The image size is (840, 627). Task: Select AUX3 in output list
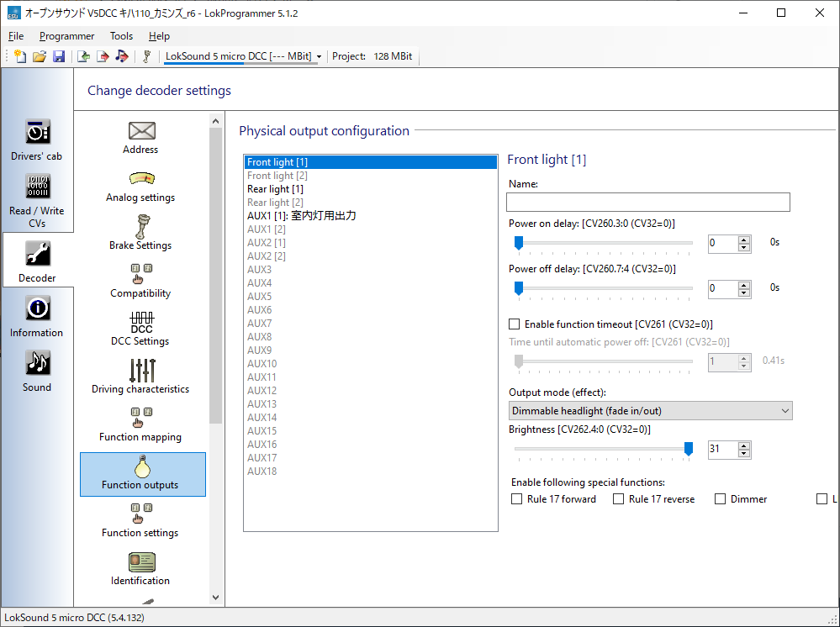(371, 269)
